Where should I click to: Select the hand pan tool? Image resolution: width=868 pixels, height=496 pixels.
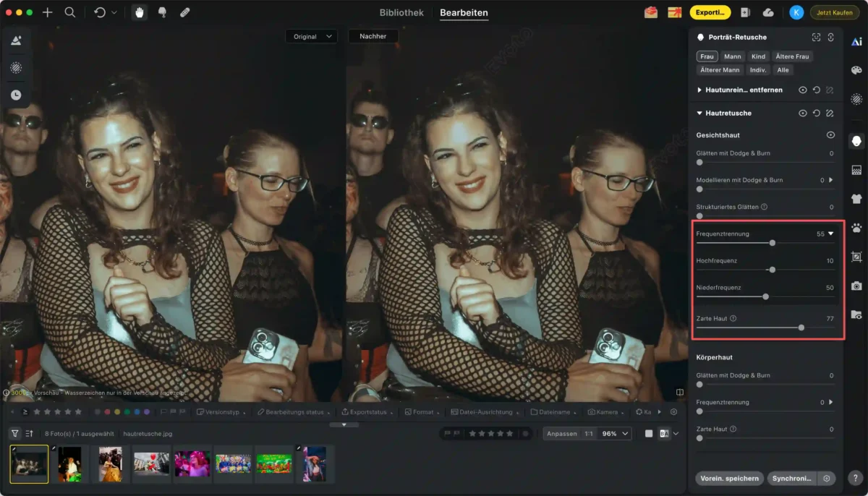pyautogui.click(x=139, y=12)
